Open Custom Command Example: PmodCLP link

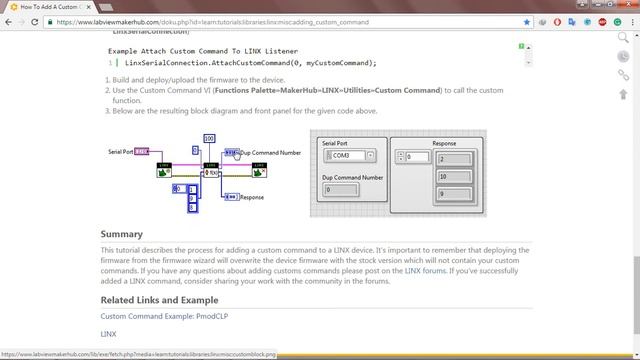[164, 316]
